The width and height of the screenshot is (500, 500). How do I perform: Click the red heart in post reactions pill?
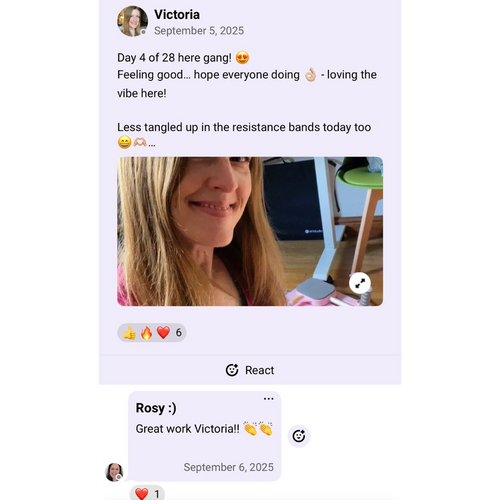(x=163, y=333)
